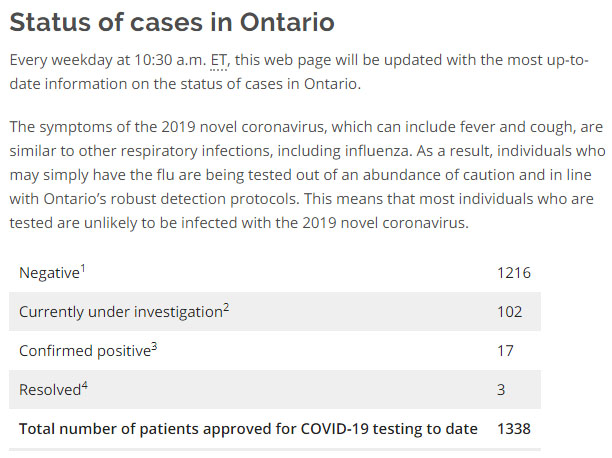Click the "Status of cases in Ontario" heading
Screen dimensions: 612x458
(172, 23)
